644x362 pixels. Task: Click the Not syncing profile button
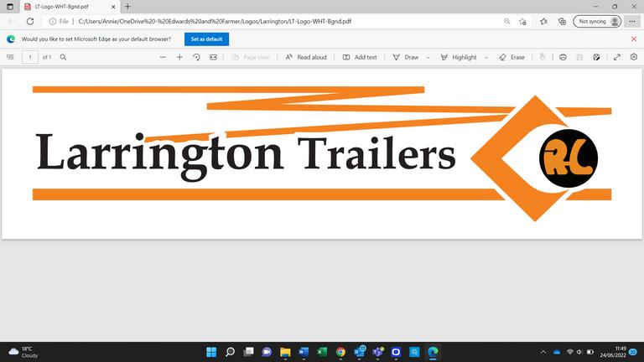(597, 21)
